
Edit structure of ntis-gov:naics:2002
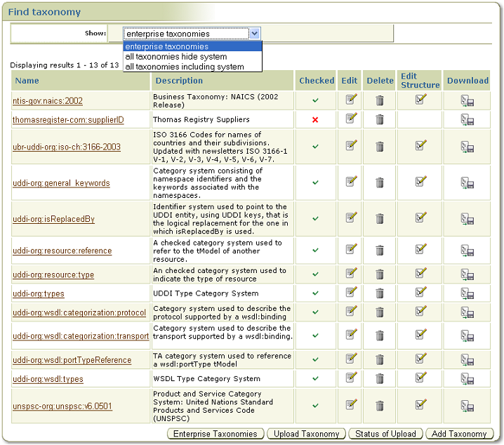tap(420, 99)
